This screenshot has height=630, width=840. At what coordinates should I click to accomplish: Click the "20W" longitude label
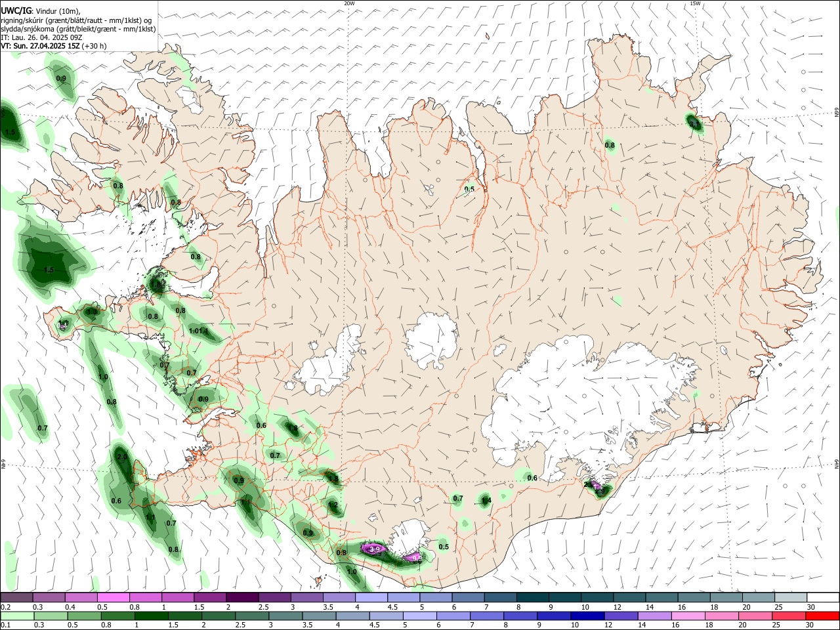pyautogui.click(x=349, y=3)
